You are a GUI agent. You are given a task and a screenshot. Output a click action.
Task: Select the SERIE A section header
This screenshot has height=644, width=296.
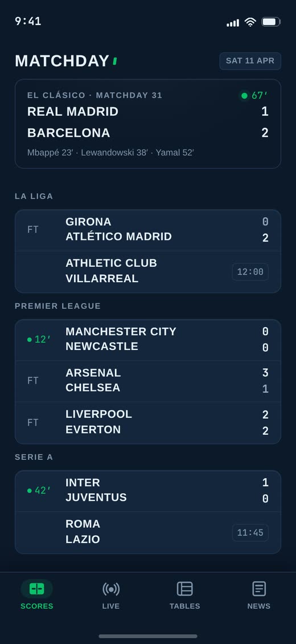[x=34, y=457]
